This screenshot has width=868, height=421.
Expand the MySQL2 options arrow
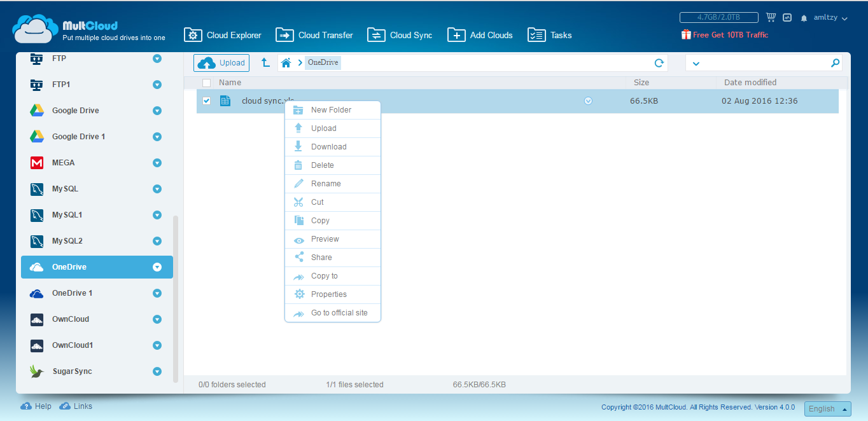click(x=157, y=241)
